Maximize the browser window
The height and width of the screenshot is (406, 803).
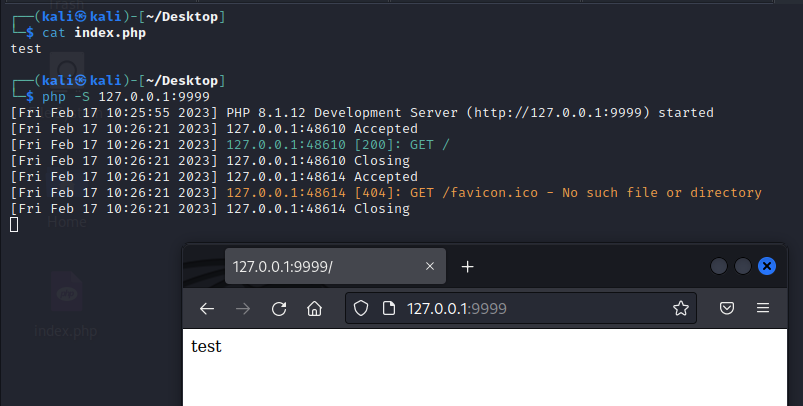coord(743,266)
